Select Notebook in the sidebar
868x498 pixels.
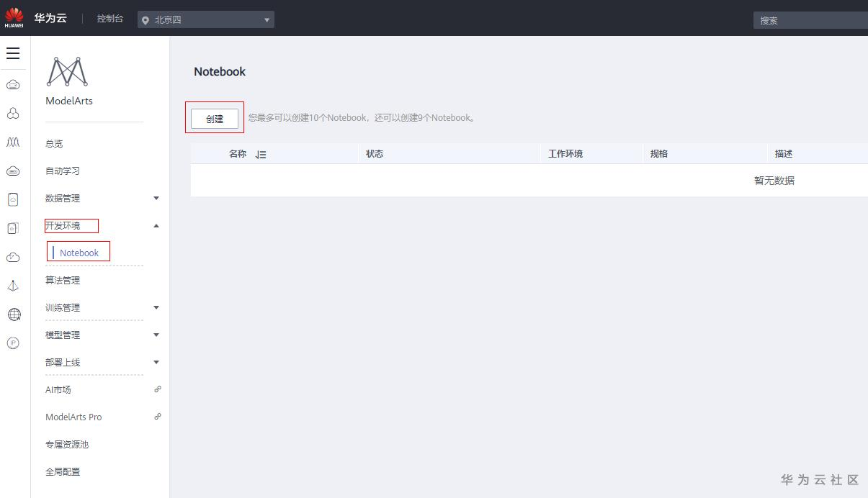[79, 253]
